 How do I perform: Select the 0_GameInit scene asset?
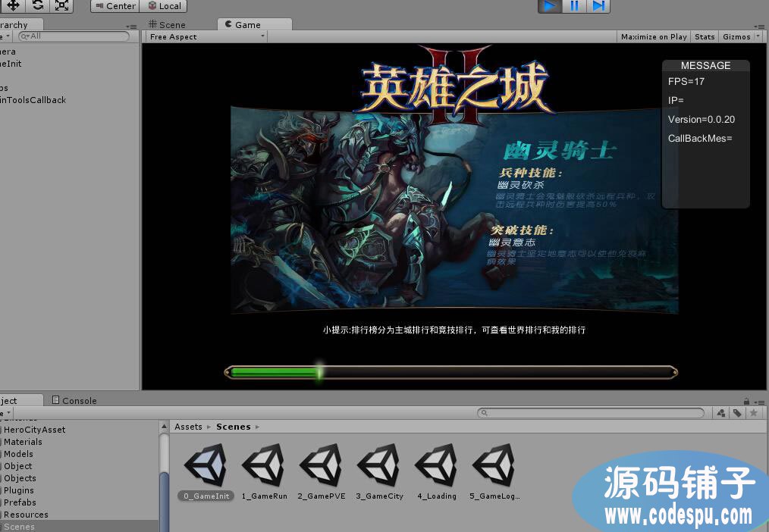coord(206,471)
